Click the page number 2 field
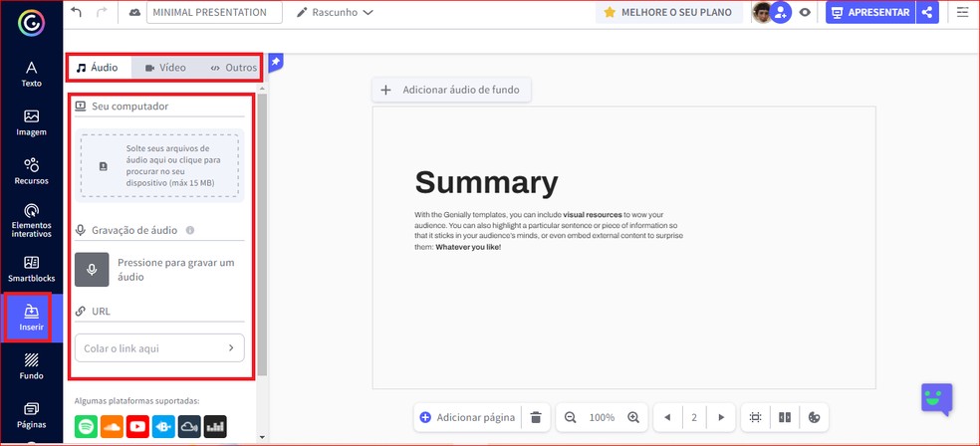Screen dimensions: 980x446 click(694, 417)
